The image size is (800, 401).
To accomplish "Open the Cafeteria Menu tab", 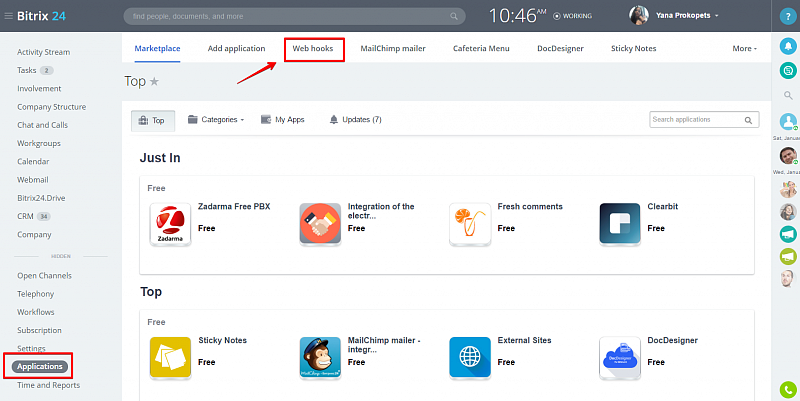I will 481,48.
